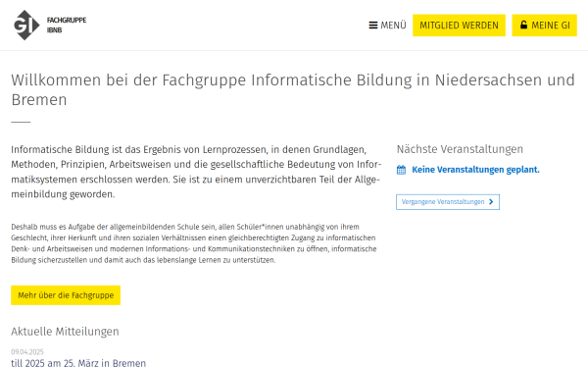Click calendar icon beside Keine Veranstaltungen geplant
The height and width of the screenshot is (368, 588).
tap(401, 170)
